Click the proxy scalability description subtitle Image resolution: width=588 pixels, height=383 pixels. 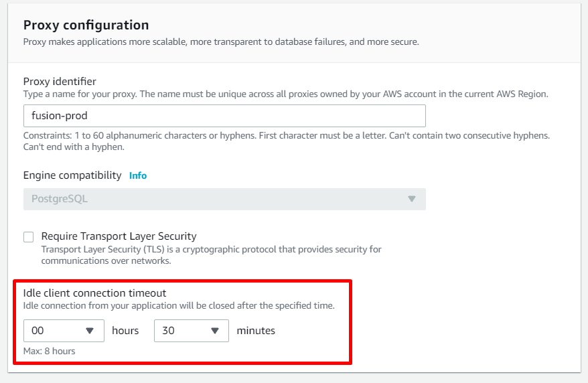221,42
